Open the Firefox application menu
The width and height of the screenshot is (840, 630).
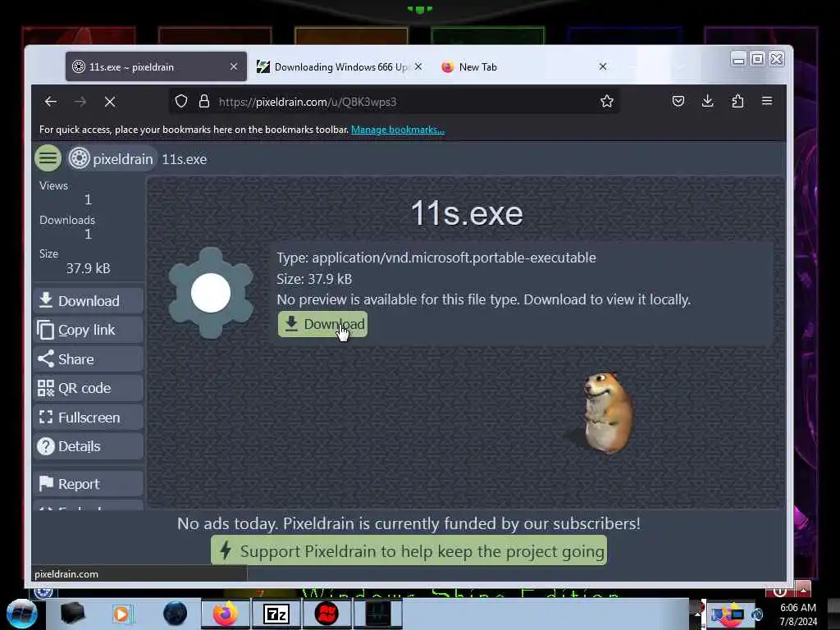click(767, 101)
